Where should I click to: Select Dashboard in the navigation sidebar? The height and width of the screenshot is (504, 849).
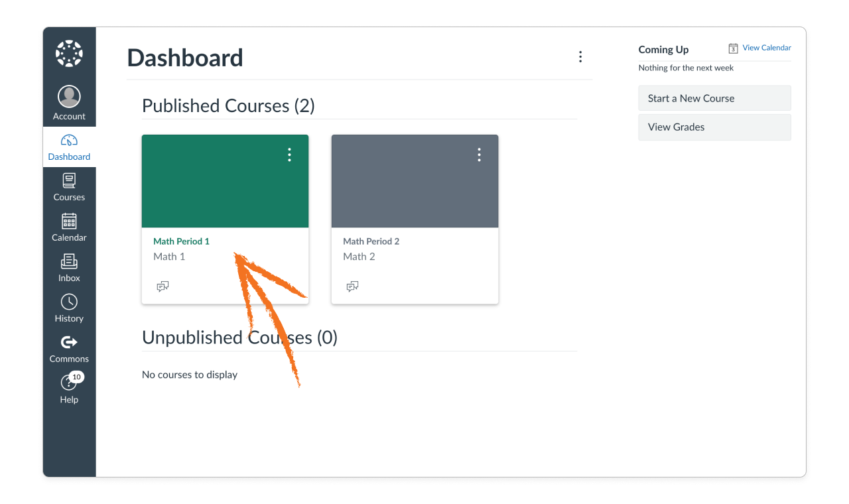69,147
